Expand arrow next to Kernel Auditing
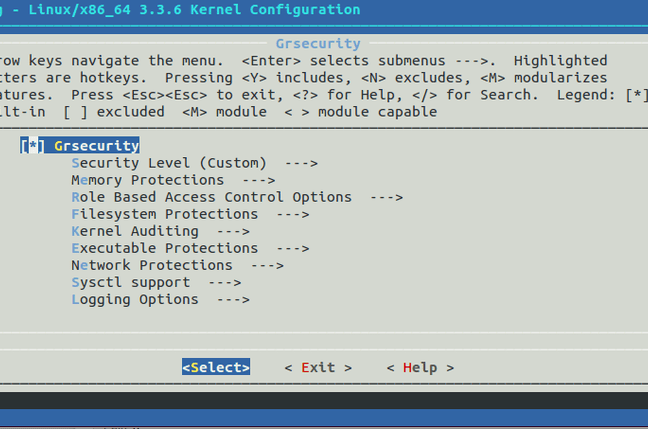The height and width of the screenshot is (429, 648). point(233,231)
